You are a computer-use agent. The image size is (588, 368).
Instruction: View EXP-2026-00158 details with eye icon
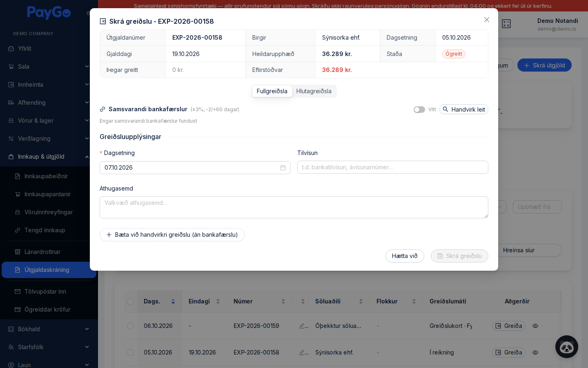(x=535, y=352)
